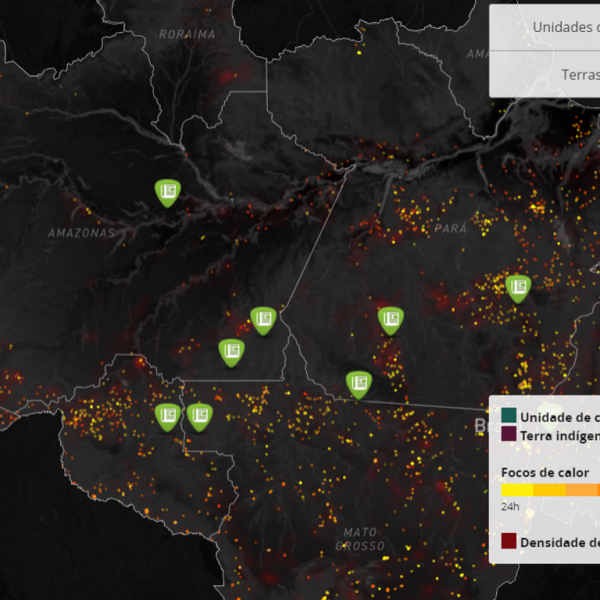Click the Mato Grosso state label

point(360,538)
